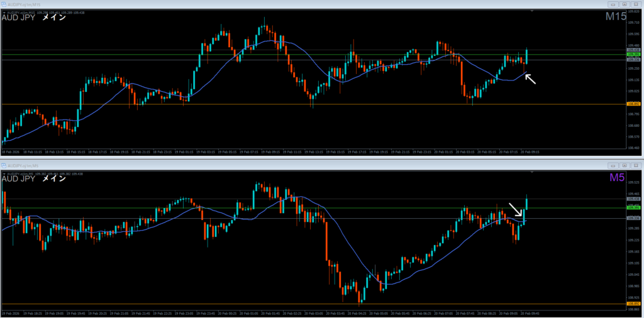Maximize the AUDJPY M5 chart window
Image resolution: width=644 pixels, height=318 pixels.
tap(625, 166)
